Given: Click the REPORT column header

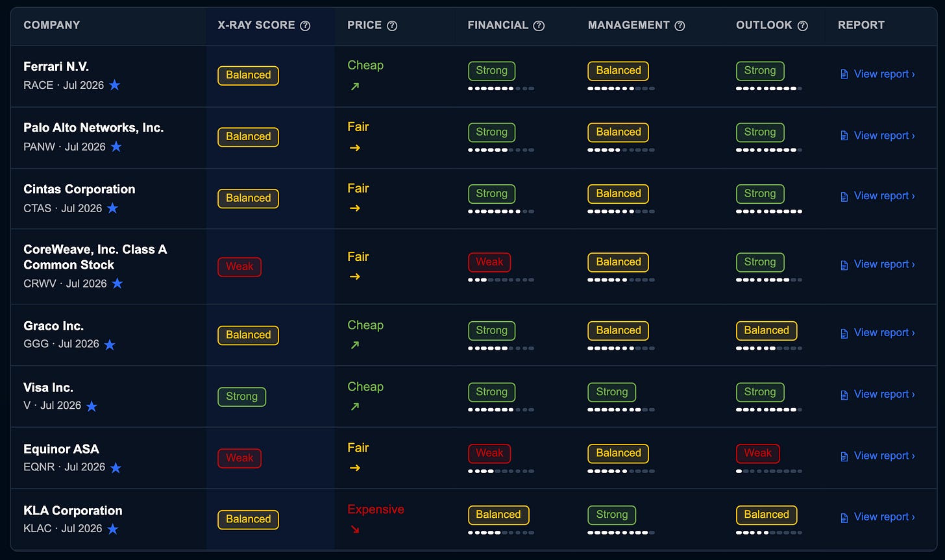Looking at the screenshot, I should pos(861,25).
